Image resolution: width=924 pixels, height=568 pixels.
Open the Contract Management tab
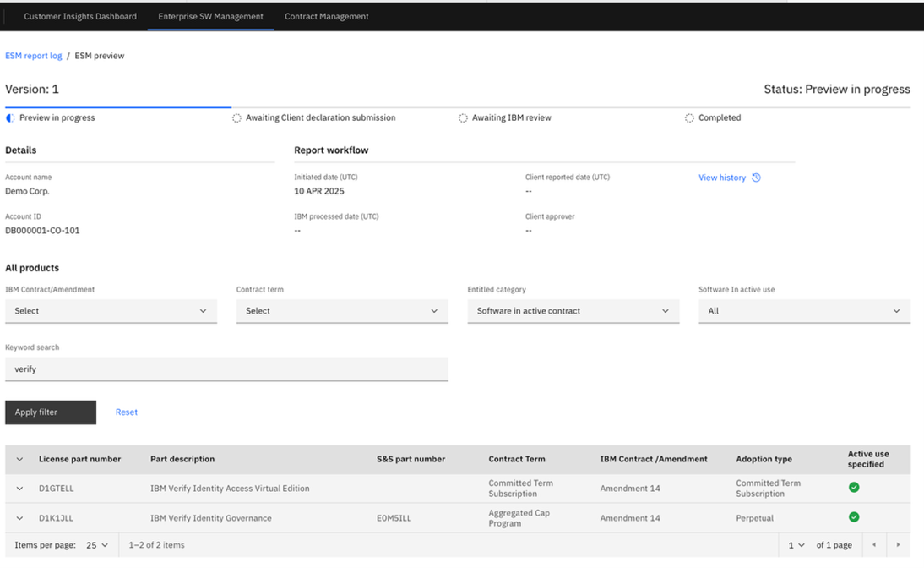pos(327,17)
